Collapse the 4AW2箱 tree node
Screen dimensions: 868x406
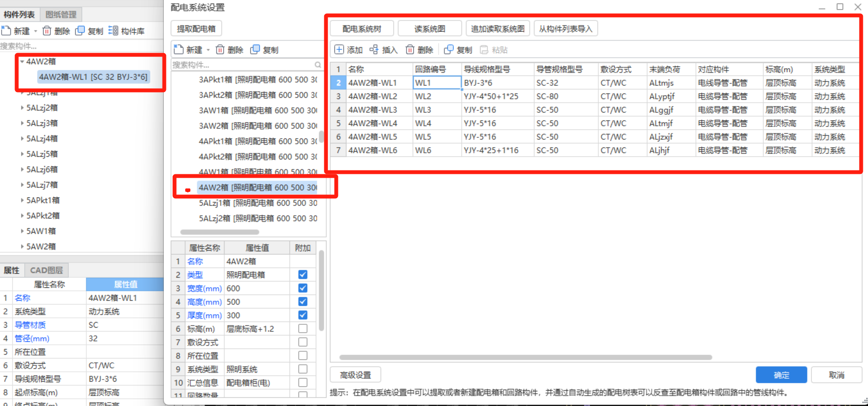[22, 62]
